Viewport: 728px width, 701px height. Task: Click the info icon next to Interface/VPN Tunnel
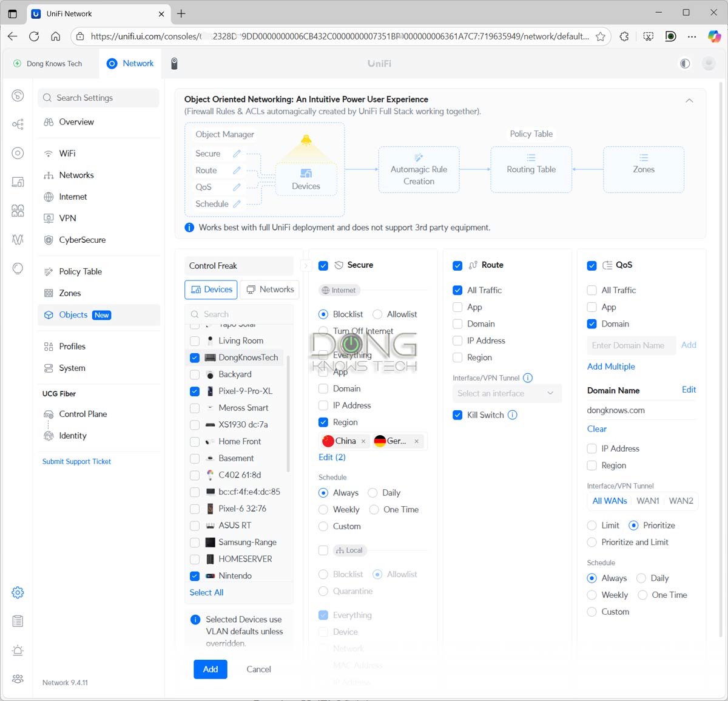tap(528, 378)
